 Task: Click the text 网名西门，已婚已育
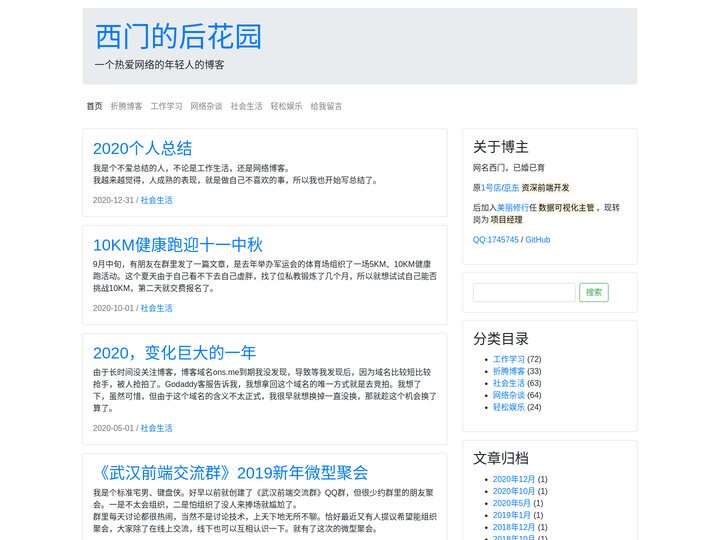(509, 168)
